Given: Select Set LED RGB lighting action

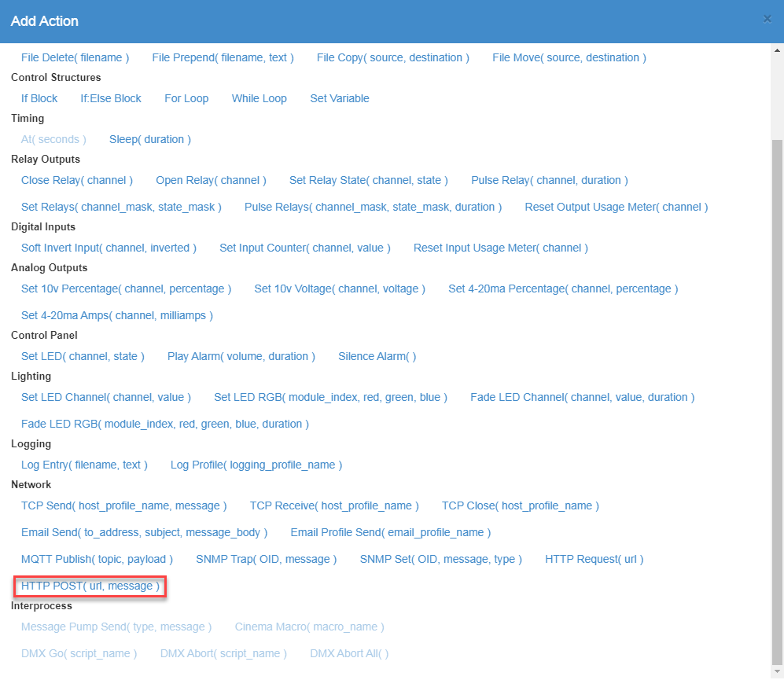Looking at the screenshot, I should click(x=330, y=398).
